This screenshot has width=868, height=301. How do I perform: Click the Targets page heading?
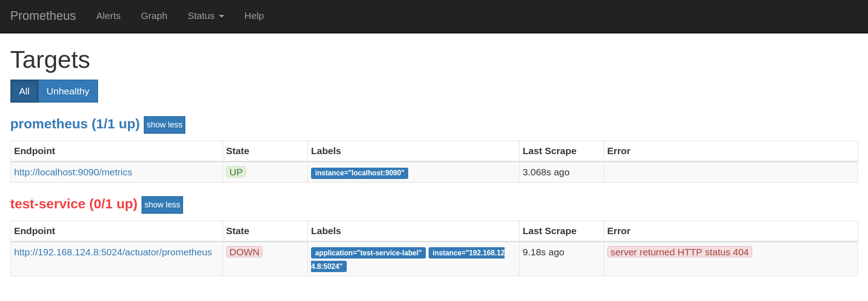50,60
